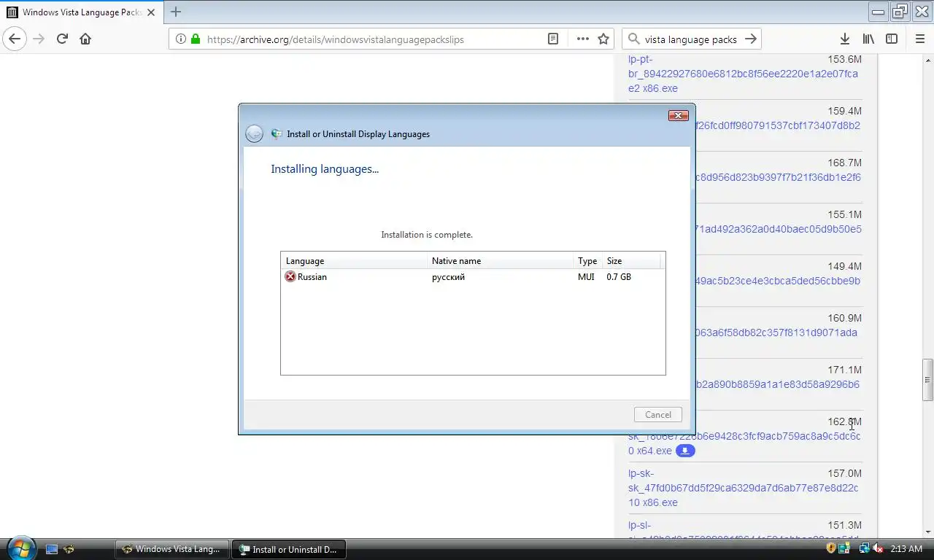Show site information icon in address bar
Image resolution: width=934 pixels, height=560 pixels.
(180, 39)
